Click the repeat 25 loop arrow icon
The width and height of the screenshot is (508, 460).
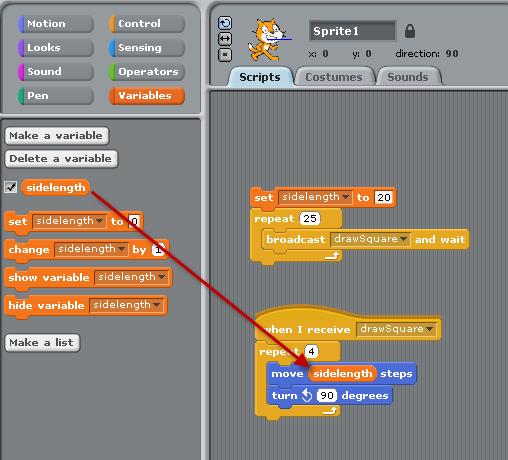tap(332, 256)
